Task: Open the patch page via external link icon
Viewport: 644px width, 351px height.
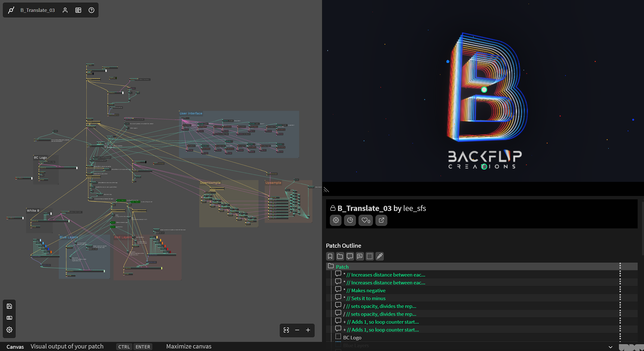Action: pyautogui.click(x=381, y=220)
